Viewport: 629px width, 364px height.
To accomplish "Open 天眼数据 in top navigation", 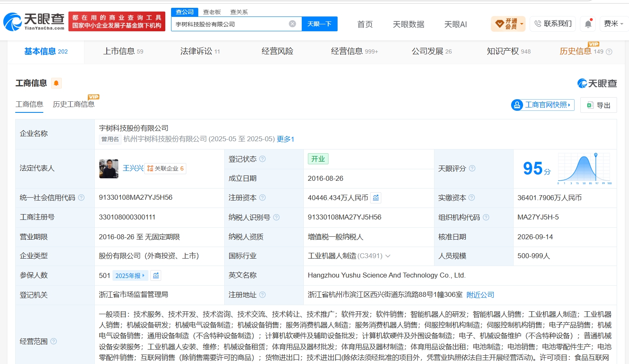I will 408,24.
